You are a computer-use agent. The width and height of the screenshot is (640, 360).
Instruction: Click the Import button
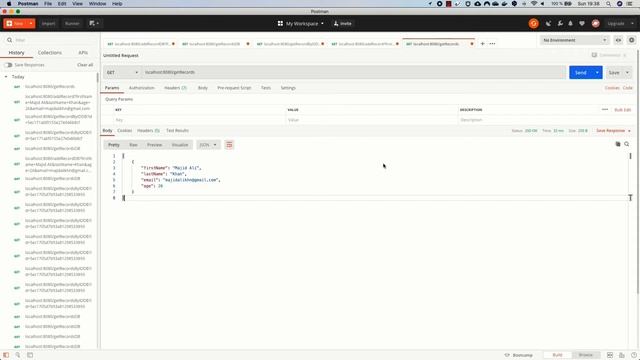point(48,24)
